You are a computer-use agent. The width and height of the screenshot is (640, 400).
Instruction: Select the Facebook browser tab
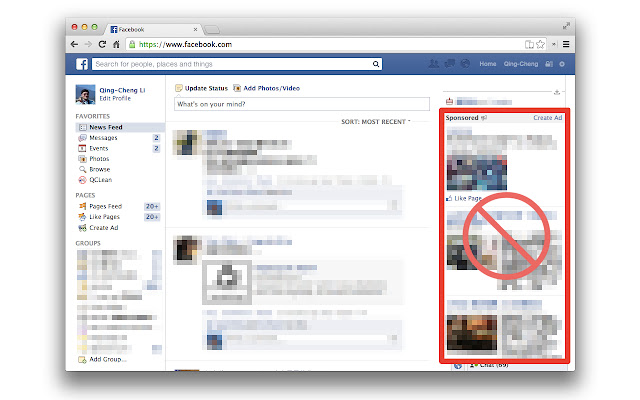(x=151, y=29)
